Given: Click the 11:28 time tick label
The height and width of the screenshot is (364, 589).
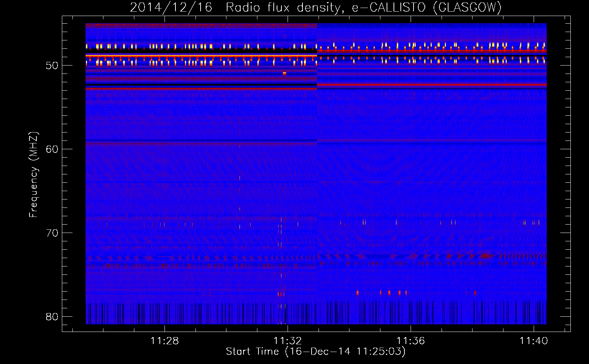Looking at the screenshot, I should pos(165,341).
